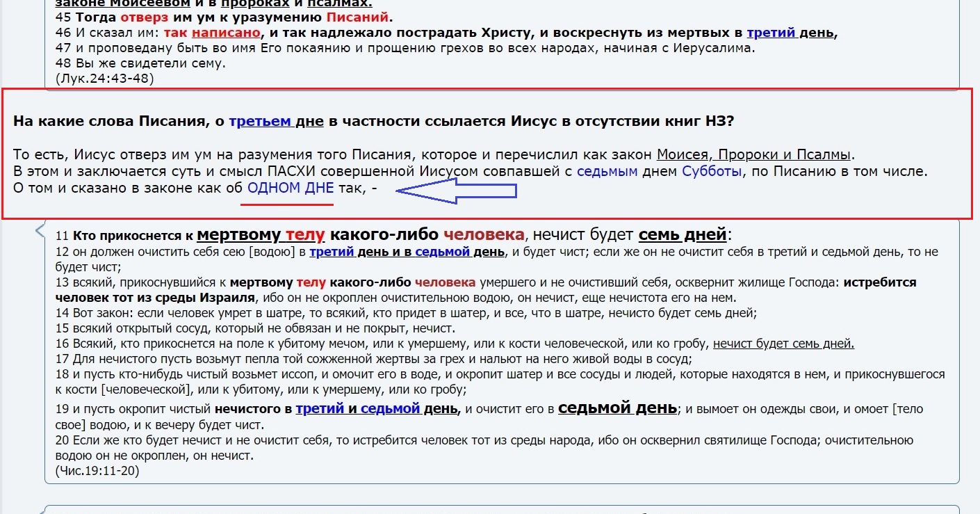
Task: Click blue "седьмой" in verse 12
Action: [x=443, y=252]
